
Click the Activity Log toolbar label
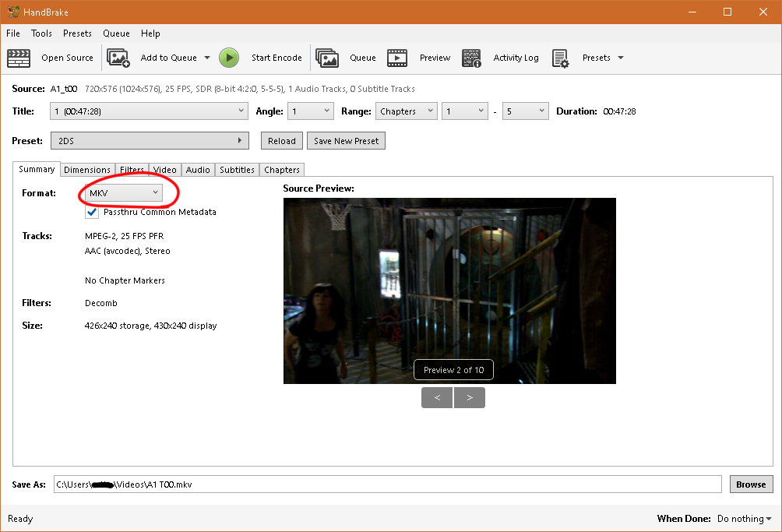(516, 58)
